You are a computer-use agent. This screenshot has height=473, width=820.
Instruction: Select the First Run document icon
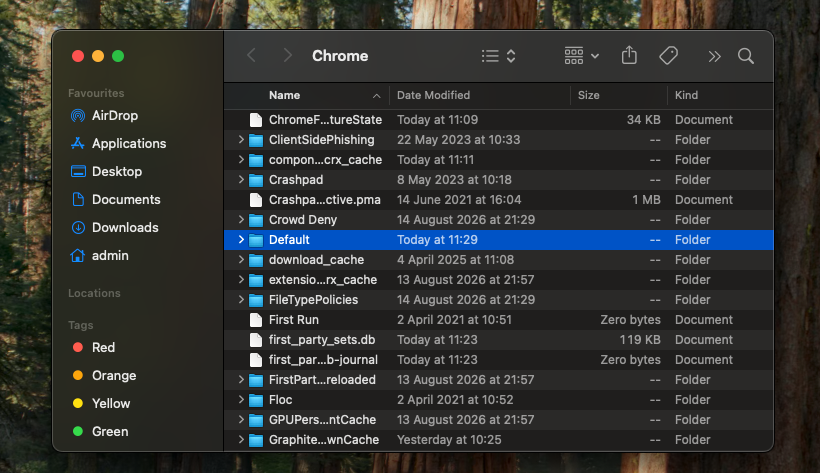pos(256,320)
